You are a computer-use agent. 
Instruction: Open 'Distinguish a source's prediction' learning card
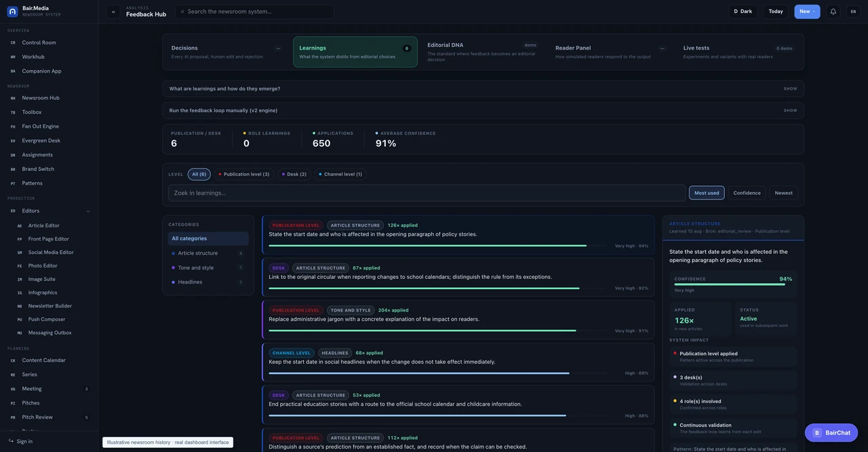458,441
